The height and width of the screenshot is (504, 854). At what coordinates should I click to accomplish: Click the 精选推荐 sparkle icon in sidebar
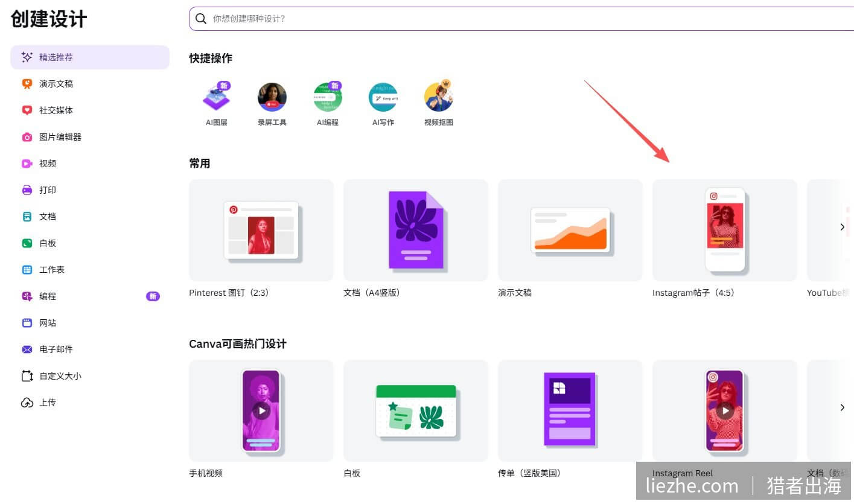tap(27, 57)
